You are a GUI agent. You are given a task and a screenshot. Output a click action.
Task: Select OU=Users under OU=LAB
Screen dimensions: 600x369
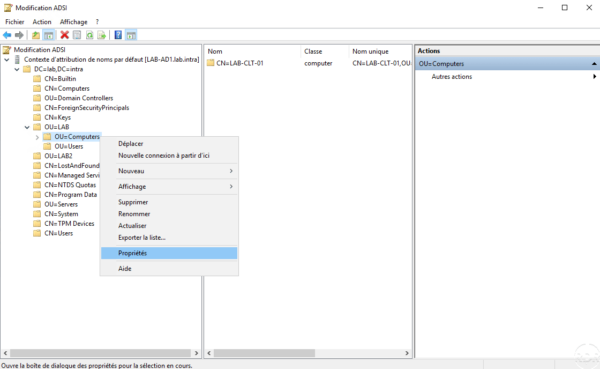[x=68, y=146]
